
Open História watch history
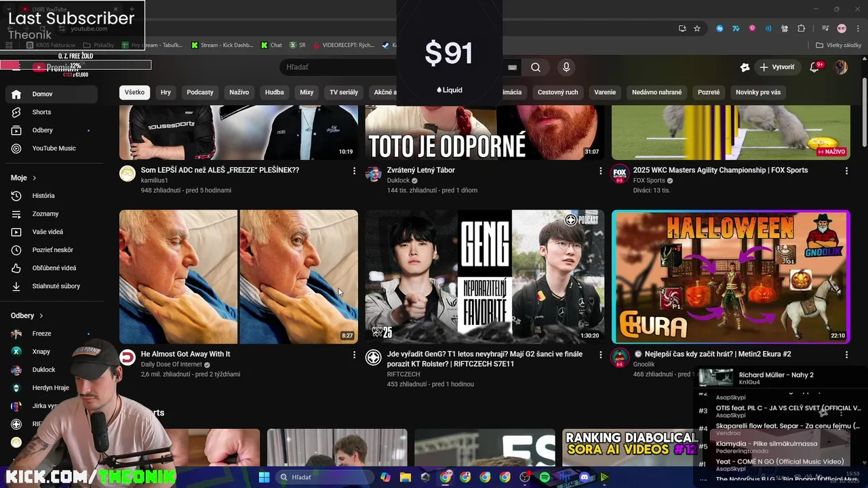(52, 196)
